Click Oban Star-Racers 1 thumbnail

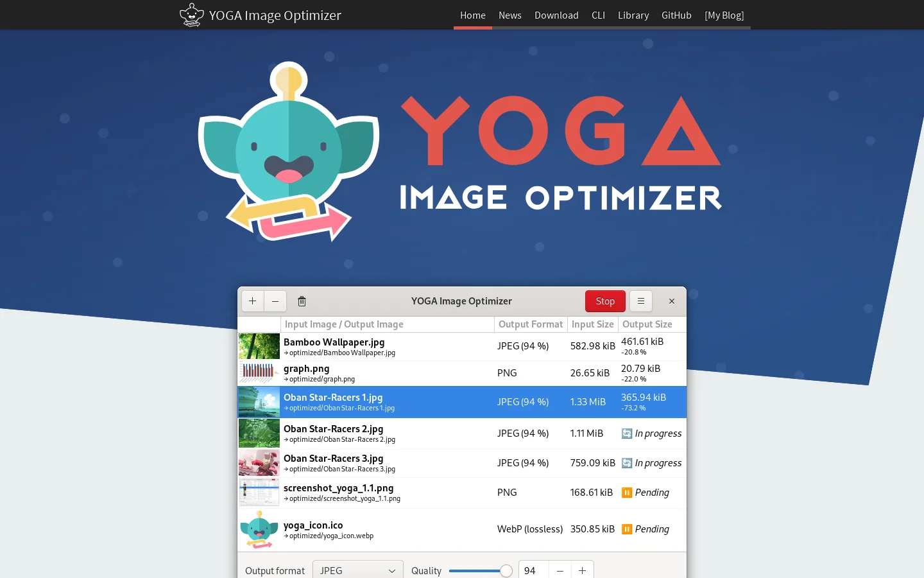tap(259, 402)
